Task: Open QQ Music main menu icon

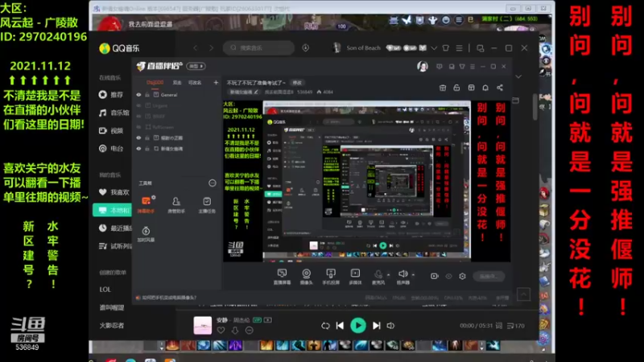Action: tap(459, 48)
